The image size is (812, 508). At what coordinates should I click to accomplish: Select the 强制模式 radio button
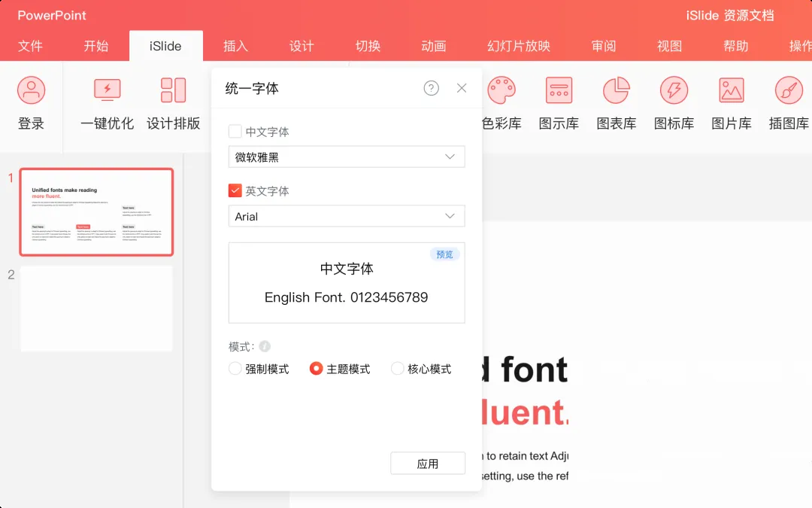(x=235, y=369)
